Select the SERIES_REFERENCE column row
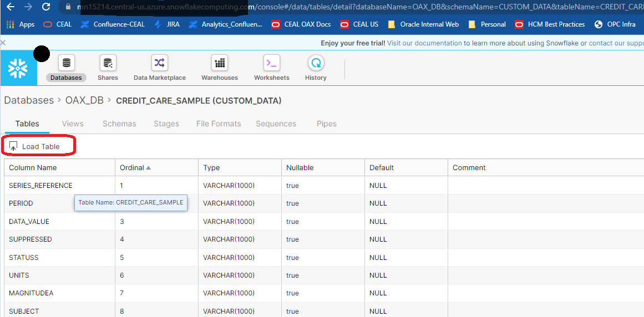 click(40, 186)
